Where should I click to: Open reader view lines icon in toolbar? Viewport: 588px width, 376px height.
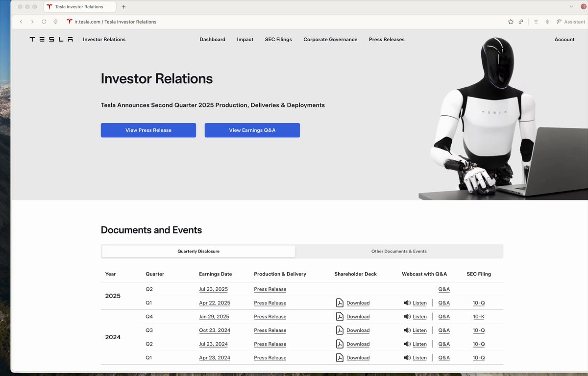[536, 22]
